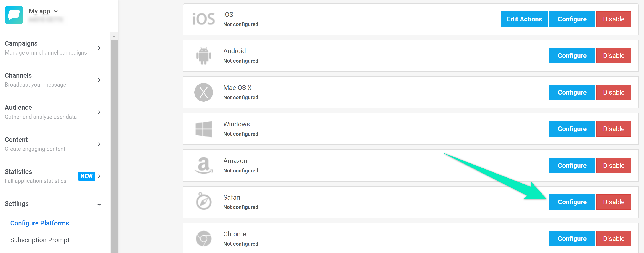Click the iOS platform logo
This screenshot has width=644, height=253.
pos(203,19)
